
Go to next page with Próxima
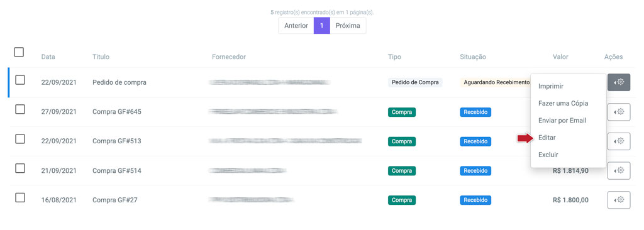tap(348, 26)
